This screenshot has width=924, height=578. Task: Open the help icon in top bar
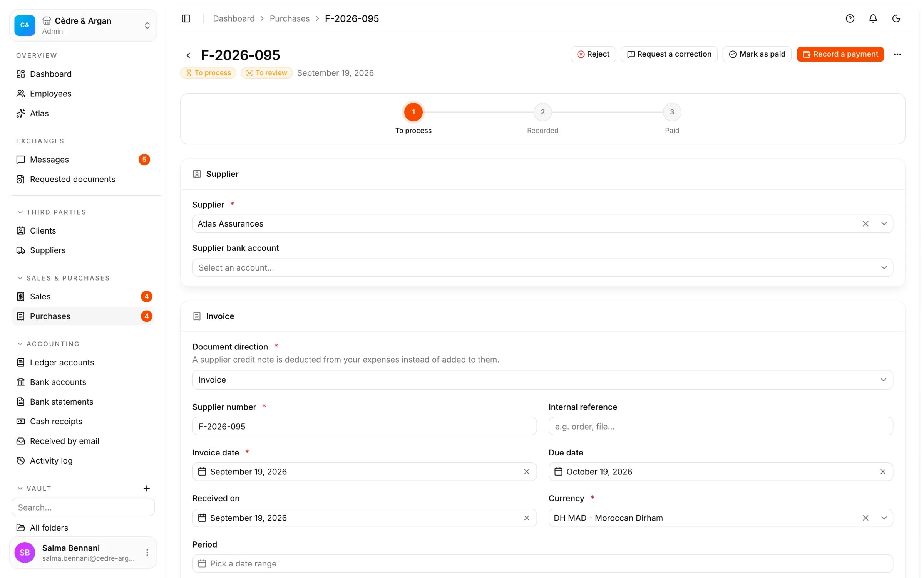[x=850, y=18]
